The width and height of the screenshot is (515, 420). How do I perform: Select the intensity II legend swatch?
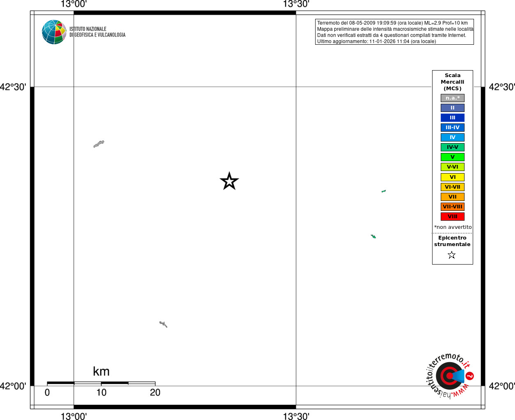(x=453, y=108)
